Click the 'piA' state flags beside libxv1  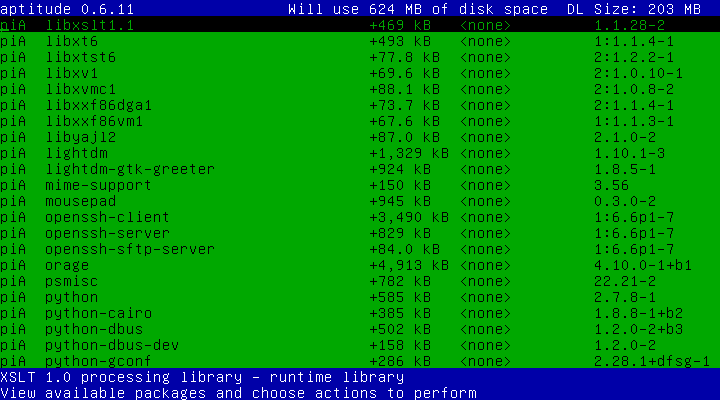(13, 73)
